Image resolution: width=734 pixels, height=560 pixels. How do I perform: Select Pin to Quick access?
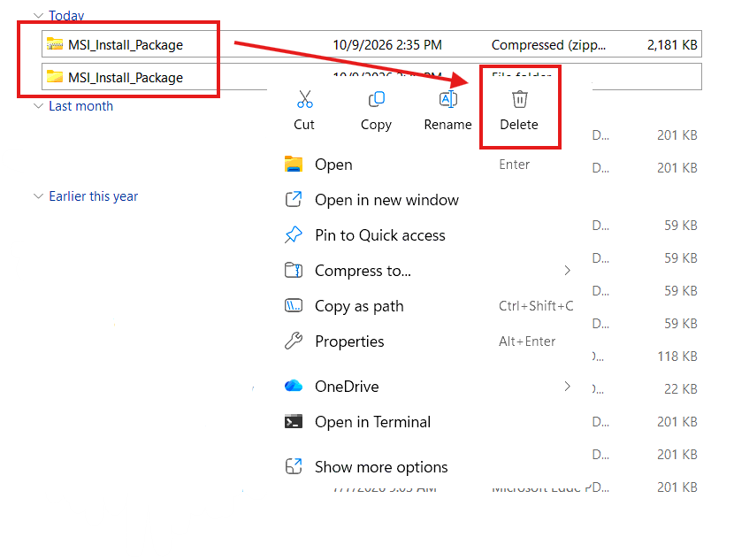pyautogui.click(x=380, y=235)
